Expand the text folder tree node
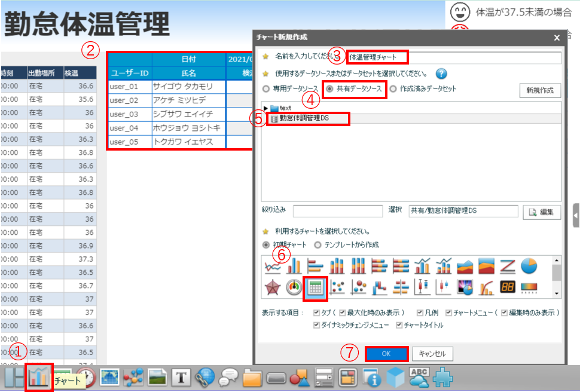 (265, 108)
